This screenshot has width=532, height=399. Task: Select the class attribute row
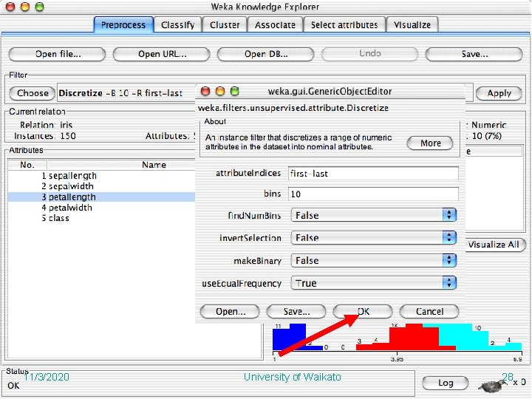101,218
